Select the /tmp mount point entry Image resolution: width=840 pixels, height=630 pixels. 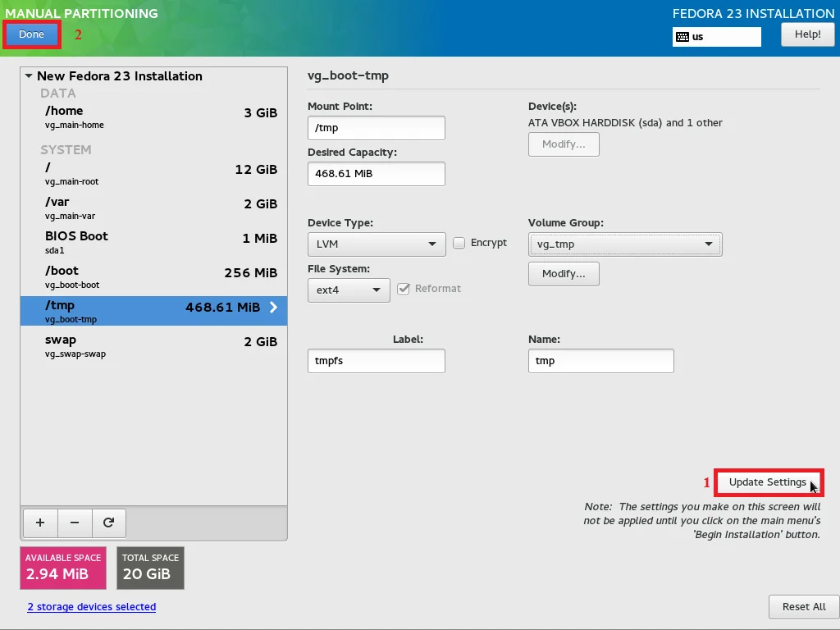tap(153, 311)
